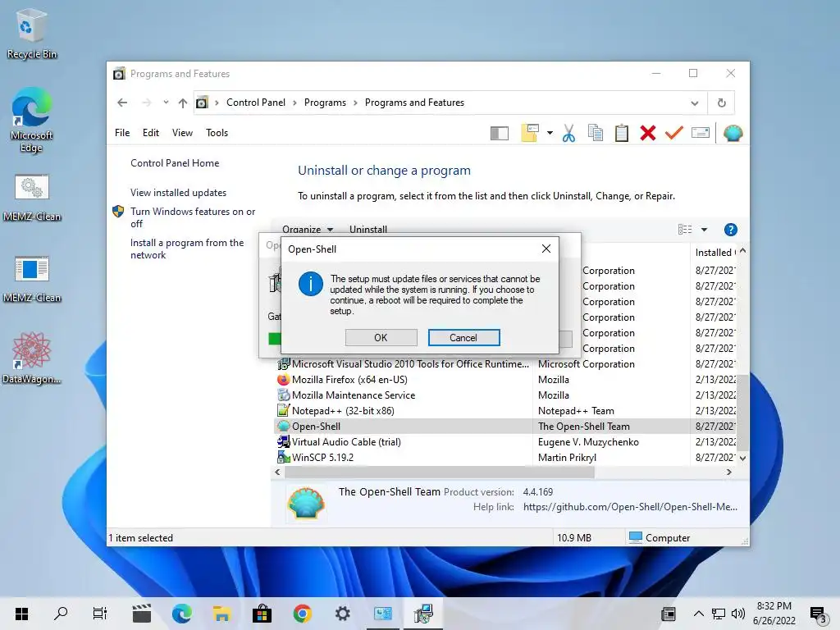Viewport: 840px width, 630px height.
Task: Click the horizontal scrollbar left arrow
Action: (x=277, y=472)
